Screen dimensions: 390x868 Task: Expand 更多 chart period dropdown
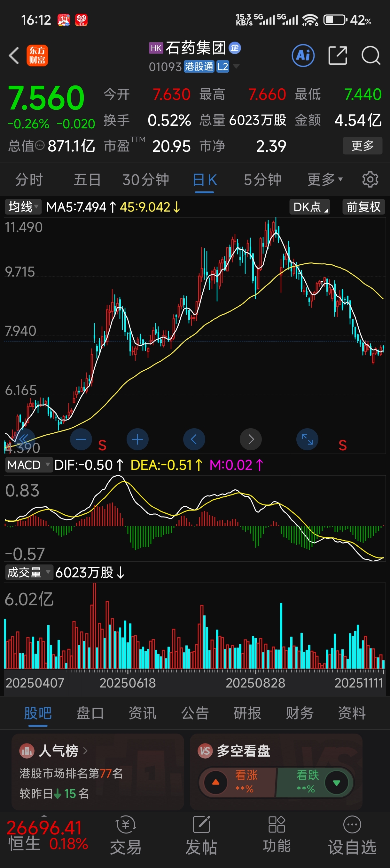tap(325, 179)
